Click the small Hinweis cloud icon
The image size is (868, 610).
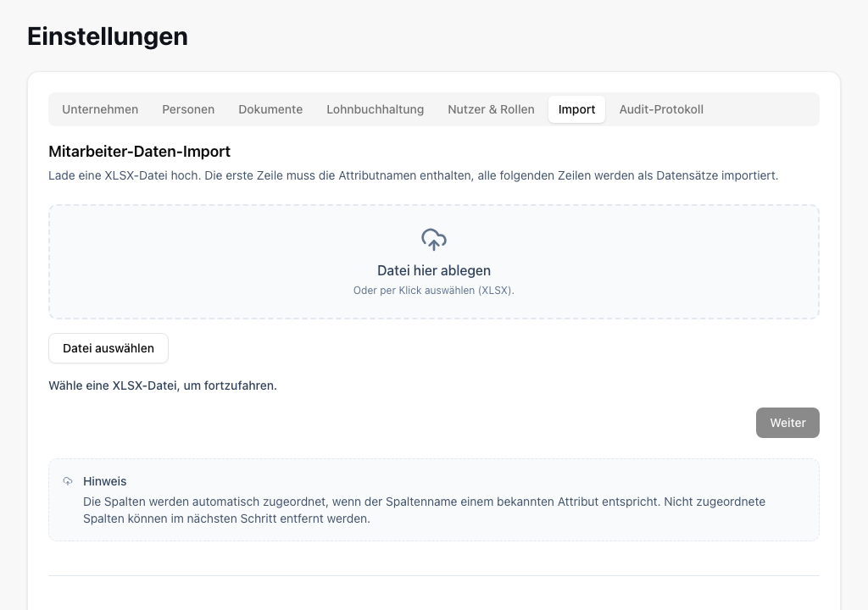pyautogui.click(x=68, y=481)
